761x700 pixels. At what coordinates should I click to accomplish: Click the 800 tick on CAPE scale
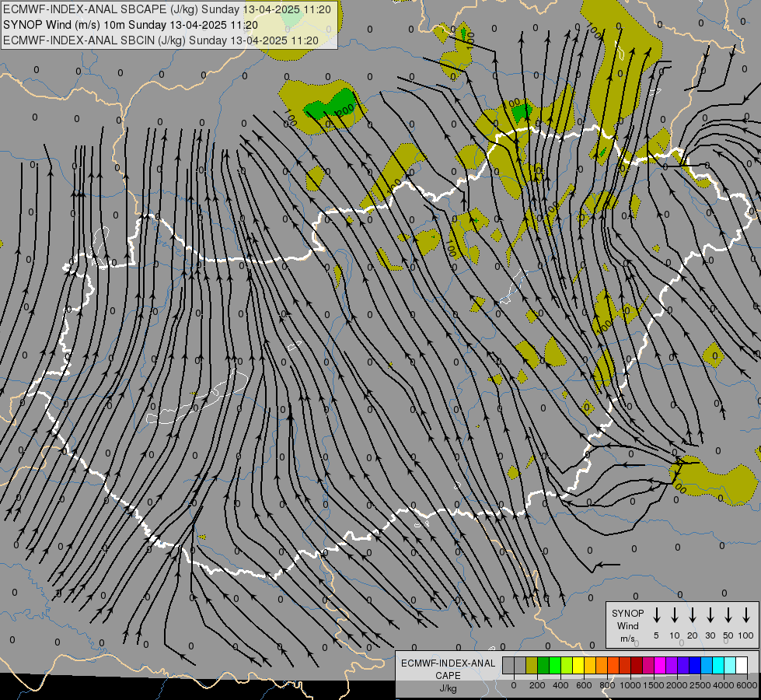point(607,685)
